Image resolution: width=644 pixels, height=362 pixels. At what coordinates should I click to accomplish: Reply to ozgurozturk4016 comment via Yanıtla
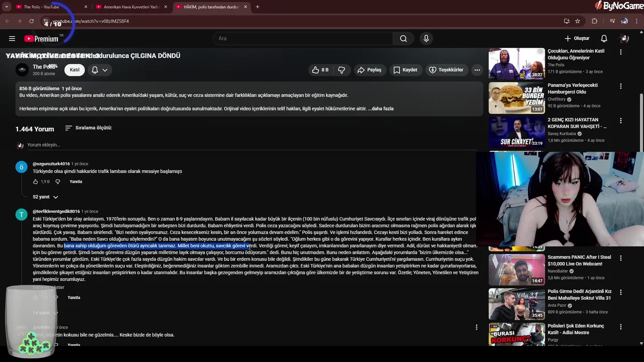point(75,182)
